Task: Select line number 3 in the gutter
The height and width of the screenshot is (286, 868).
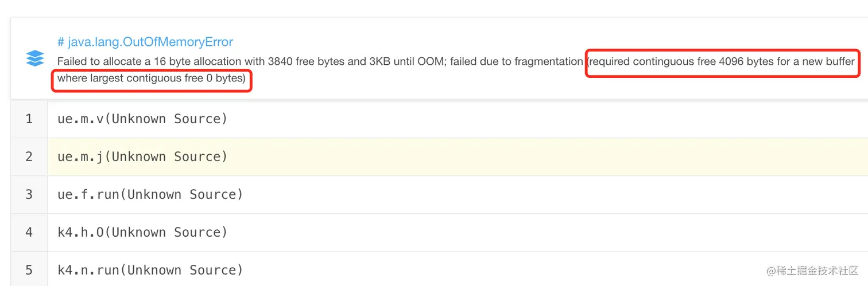Action: coord(29,194)
